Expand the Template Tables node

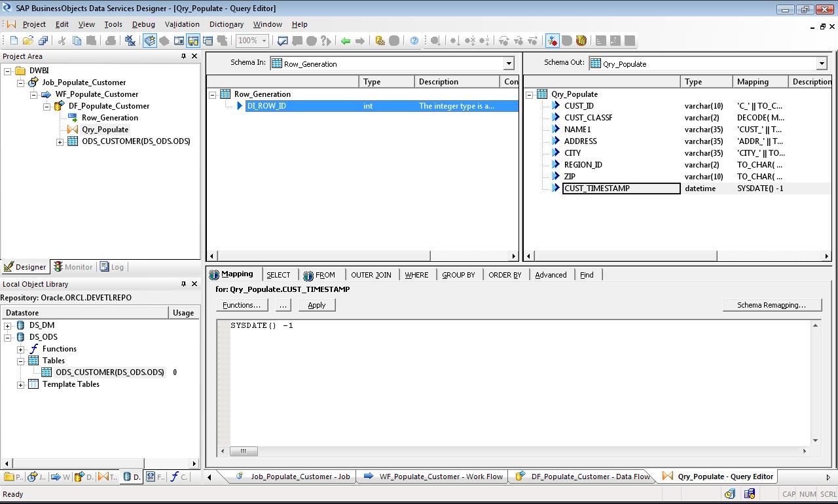pos(20,384)
